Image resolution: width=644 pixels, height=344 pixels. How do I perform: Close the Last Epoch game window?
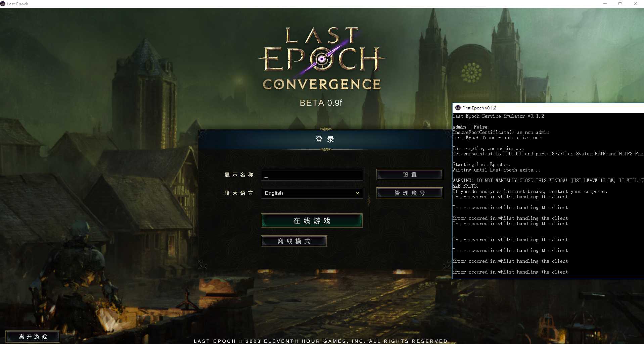pyautogui.click(x=635, y=4)
